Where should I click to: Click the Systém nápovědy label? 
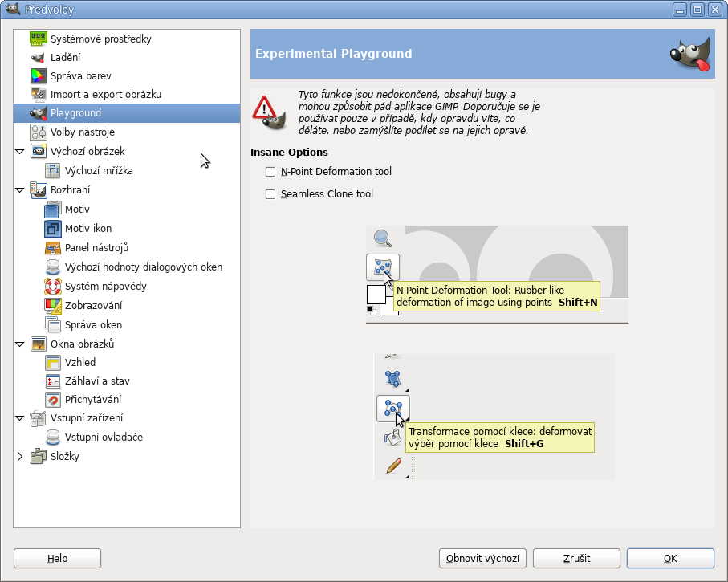(x=106, y=287)
